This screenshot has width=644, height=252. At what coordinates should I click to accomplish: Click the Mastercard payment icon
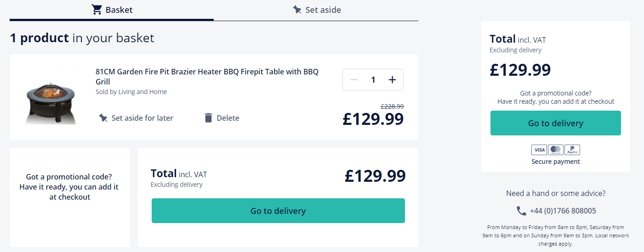coord(556,150)
